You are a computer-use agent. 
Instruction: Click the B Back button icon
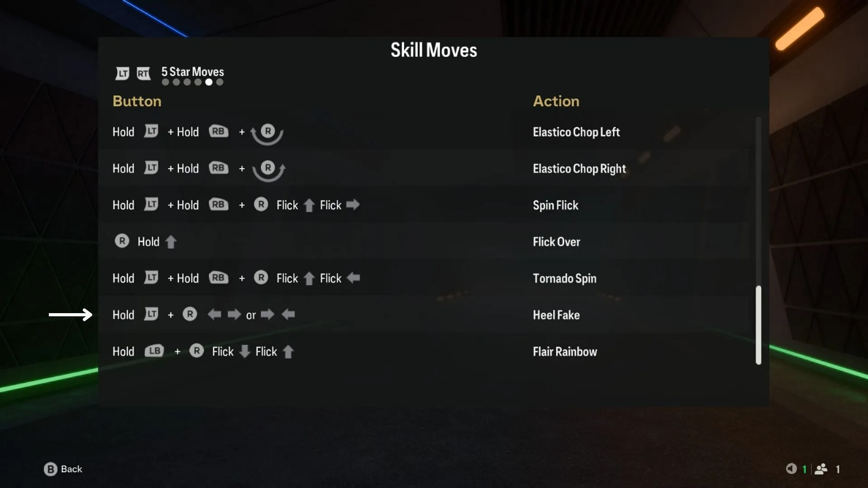[x=50, y=469]
